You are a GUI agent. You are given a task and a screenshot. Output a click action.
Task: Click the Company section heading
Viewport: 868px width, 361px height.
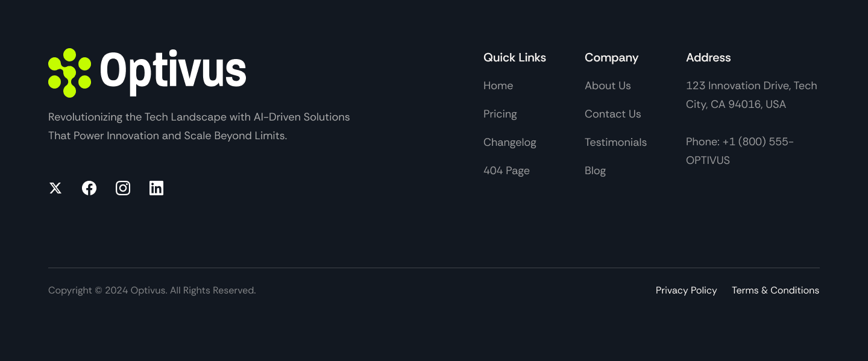pyautogui.click(x=611, y=57)
